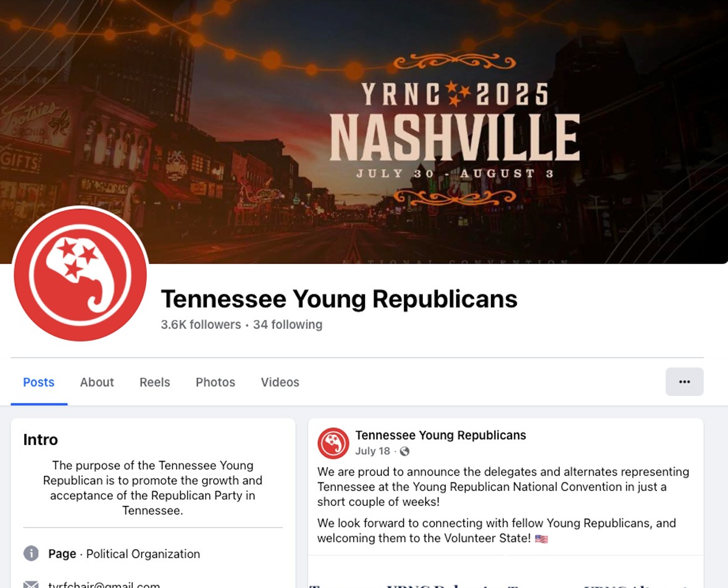Switch to the Posts tab
Screen dimensions: 728x588
click(38, 382)
